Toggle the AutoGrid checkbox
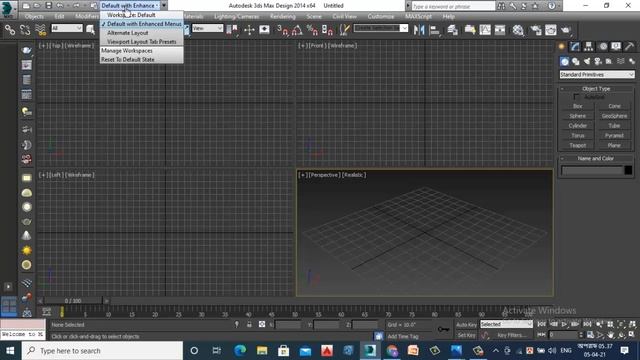The width and height of the screenshot is (640, 360). pos(576,97)
